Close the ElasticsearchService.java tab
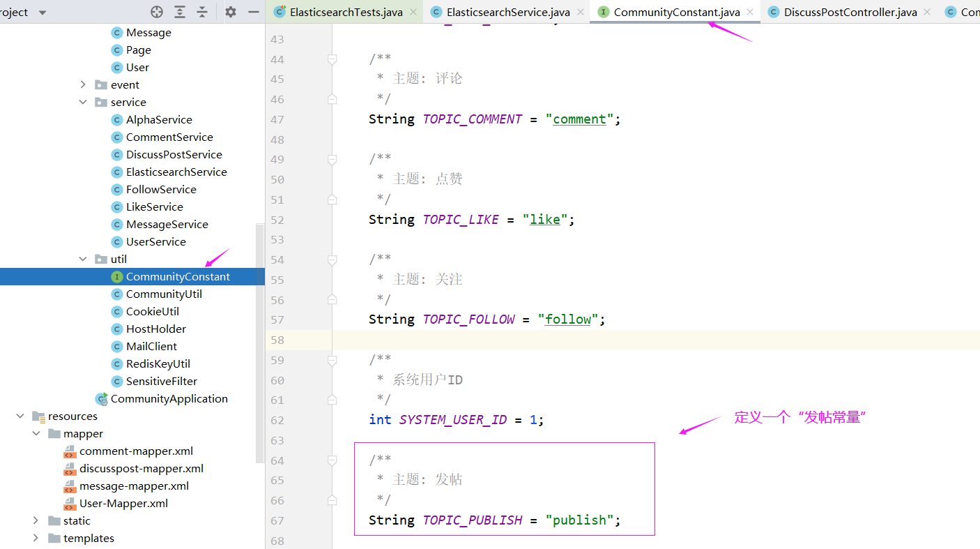The image size is (980, 549). (x=581, y=12)
